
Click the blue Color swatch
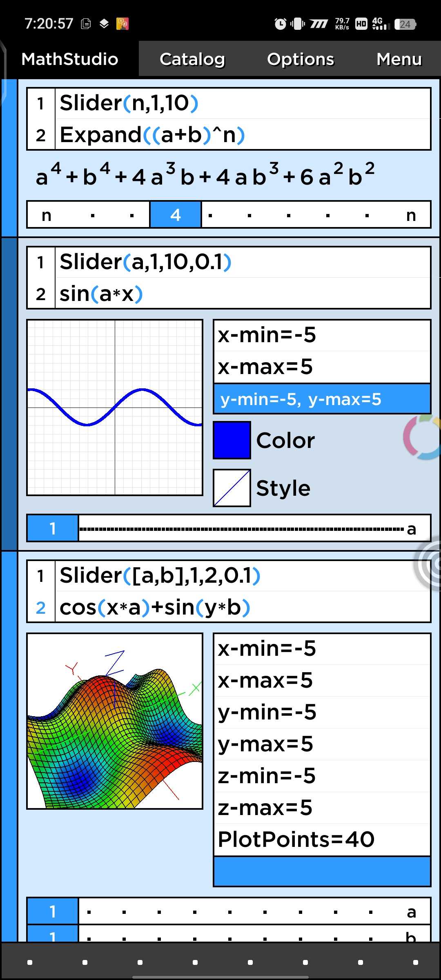tap(232, 440)
